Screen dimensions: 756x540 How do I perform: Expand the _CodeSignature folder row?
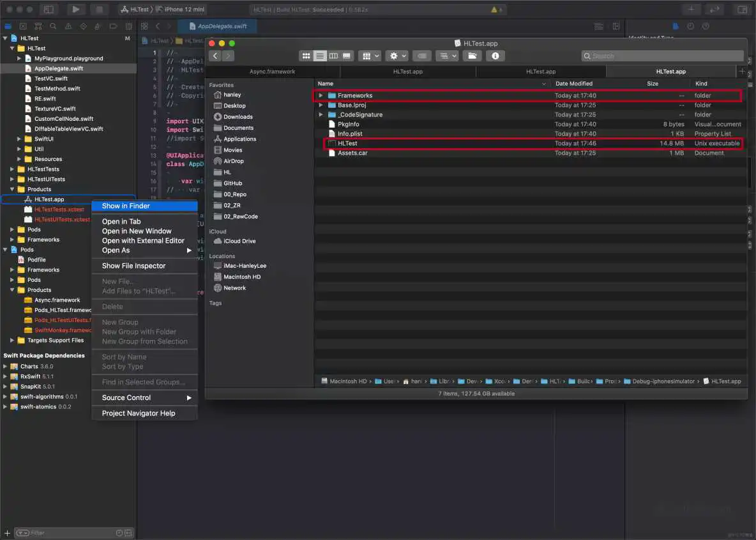tap(321, 115)
